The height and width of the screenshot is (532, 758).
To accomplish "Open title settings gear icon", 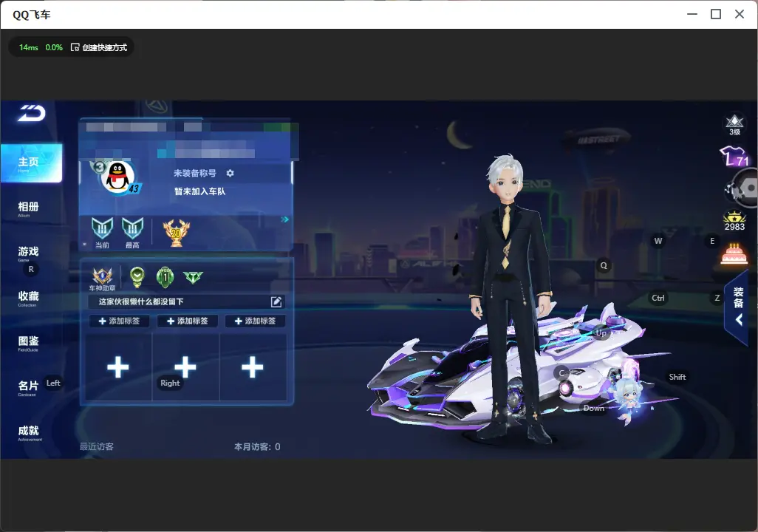I will pyautogui.click(x=230, y=173).
